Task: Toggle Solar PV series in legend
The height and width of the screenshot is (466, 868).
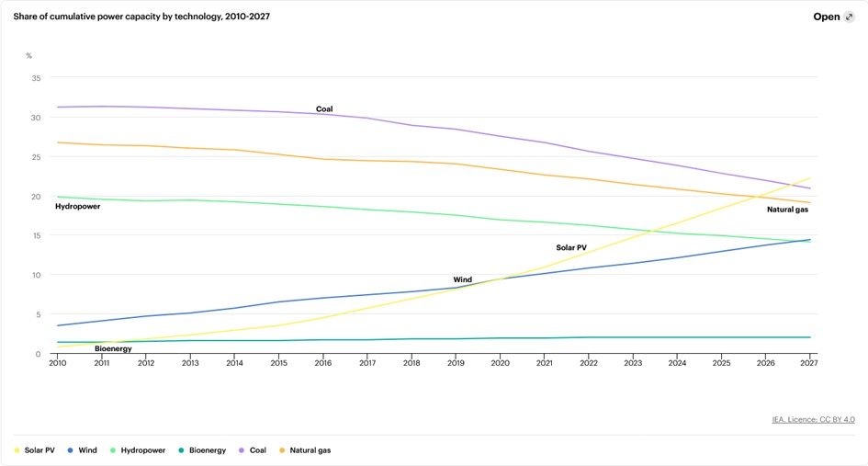Action: 35,450
